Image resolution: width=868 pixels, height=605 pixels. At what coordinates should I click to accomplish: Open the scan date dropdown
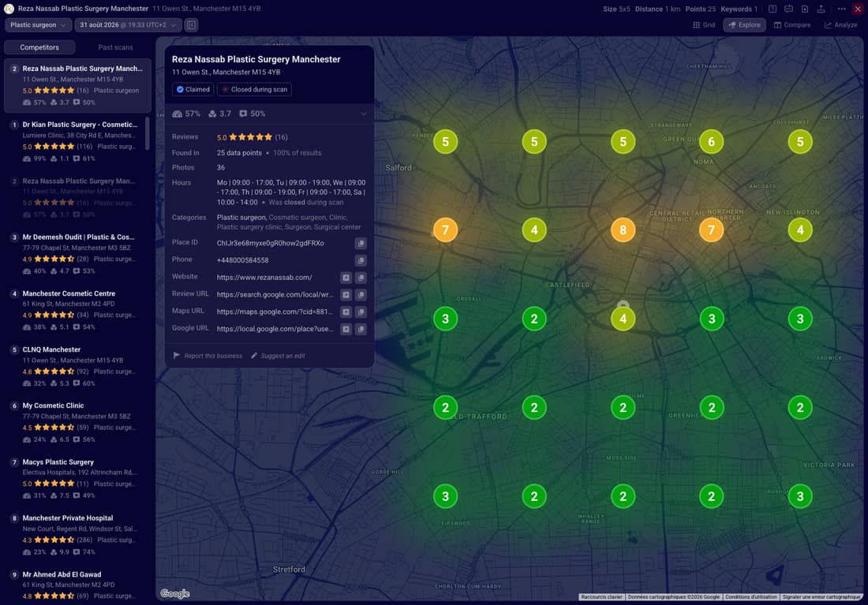128,25
